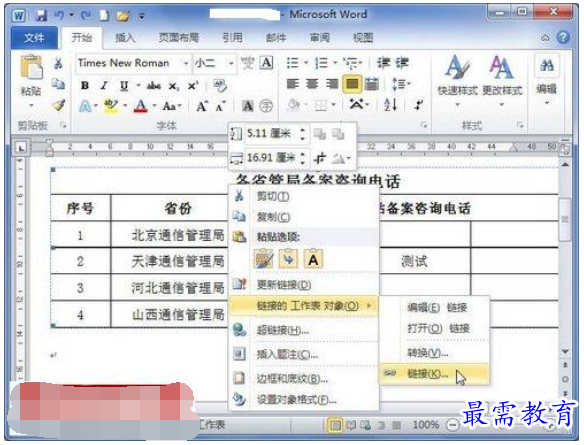584x445 pixels.
Task: Open the font size dropdown showing 小二
Action: [231, 63]
